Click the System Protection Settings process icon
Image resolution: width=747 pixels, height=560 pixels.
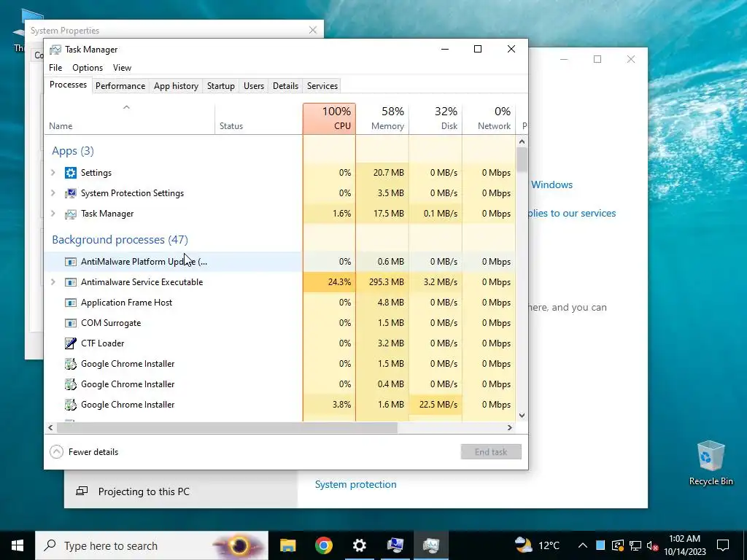coord(71,192)
